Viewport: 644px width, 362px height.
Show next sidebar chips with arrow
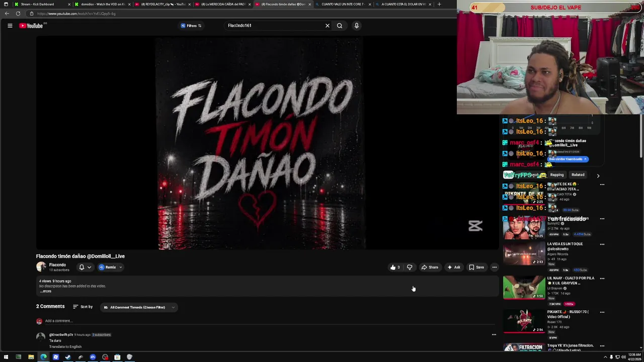[598, 175]
